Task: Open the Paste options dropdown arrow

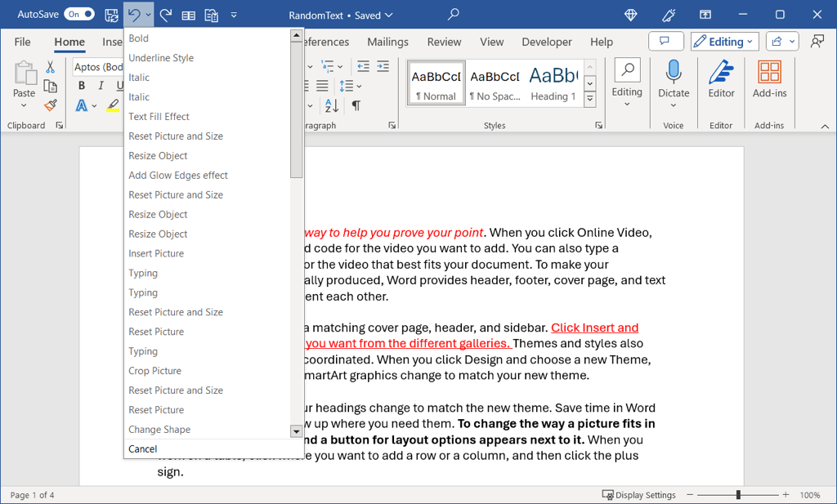Action: tap(25, 107)
